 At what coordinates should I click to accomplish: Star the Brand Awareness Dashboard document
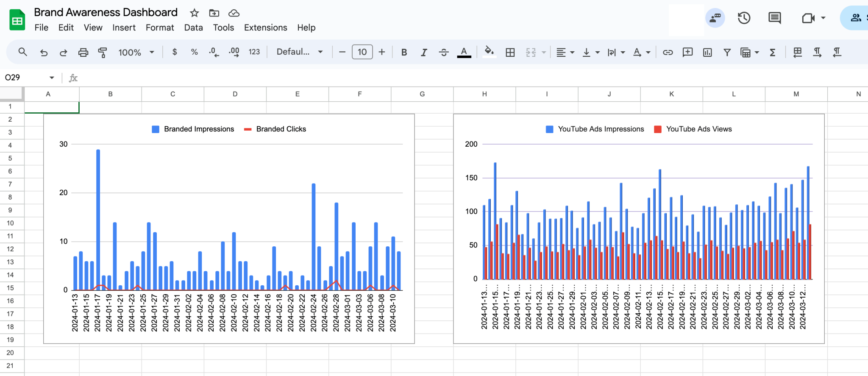coord(195,13)
